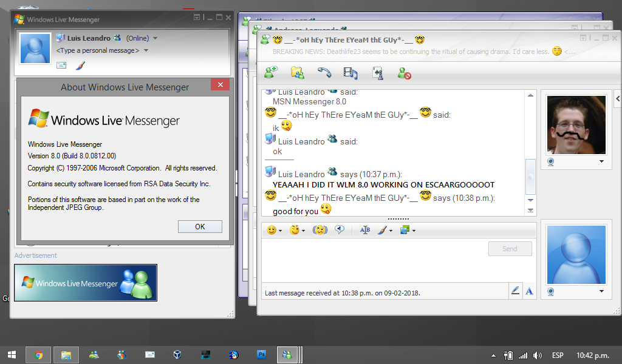Viewport: 622px width, 364px height.
Task: Click OK in About dialog
Action: (x=200, y=226)
